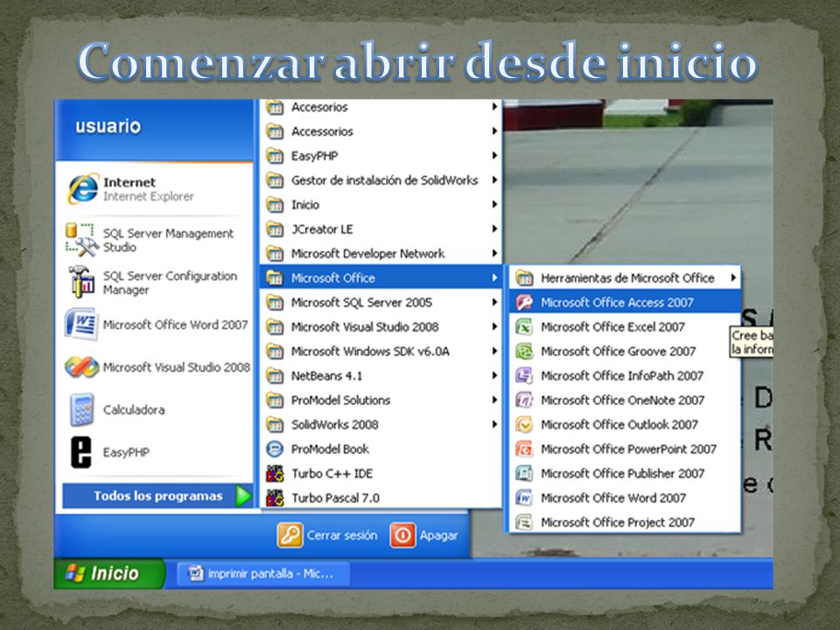This screenshot has height=630, width=840.
Task: Expand the Accesorios submenu arrow
Action: coord(494,107)
